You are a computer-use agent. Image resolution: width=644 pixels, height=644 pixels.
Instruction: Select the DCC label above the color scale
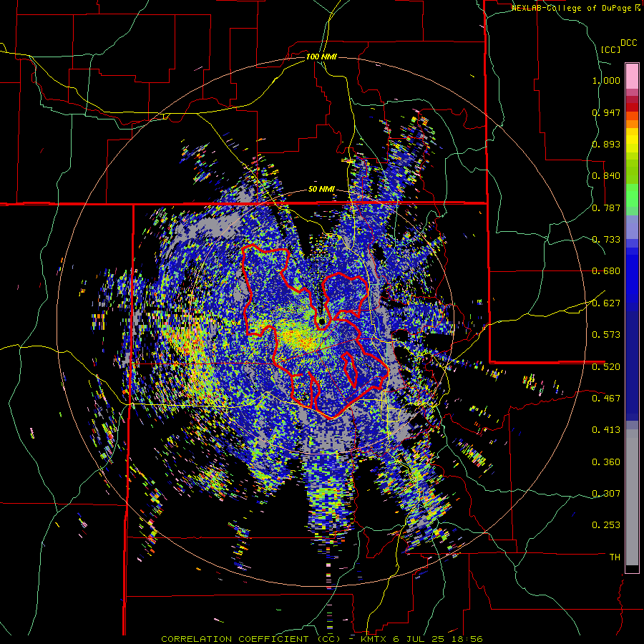[x=628, y=43]
